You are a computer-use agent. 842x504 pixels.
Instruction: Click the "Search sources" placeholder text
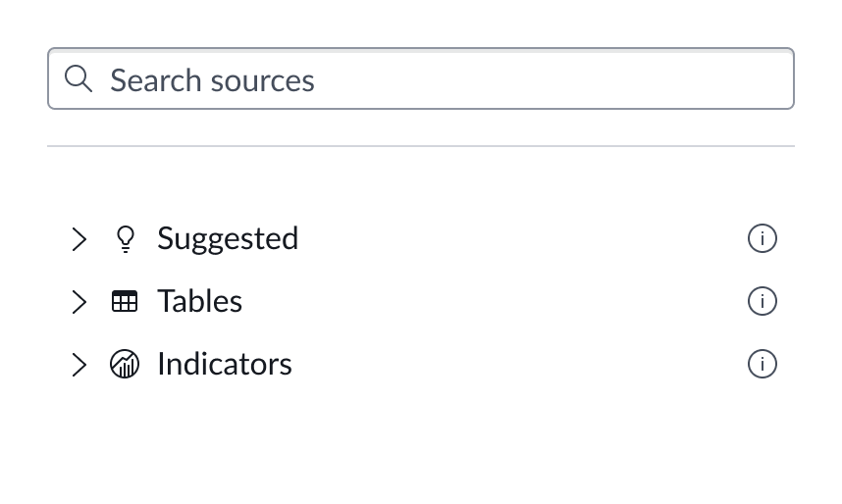(x=212, y=79)
